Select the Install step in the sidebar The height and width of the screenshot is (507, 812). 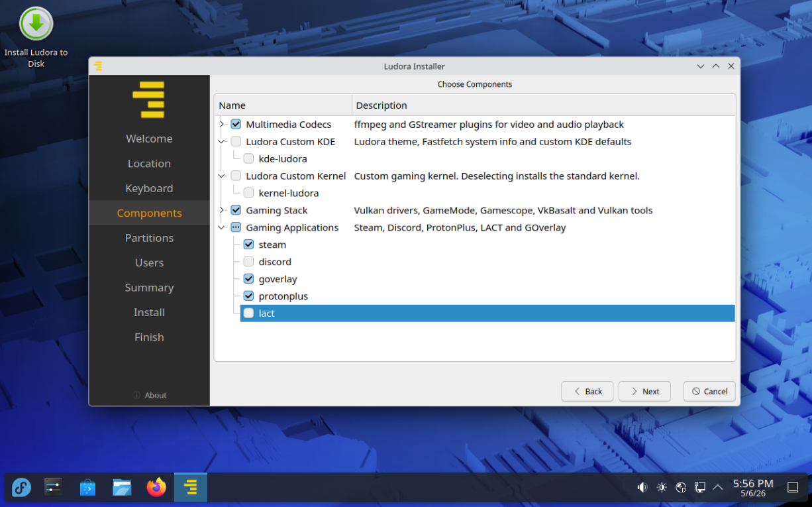coord(149,312)
